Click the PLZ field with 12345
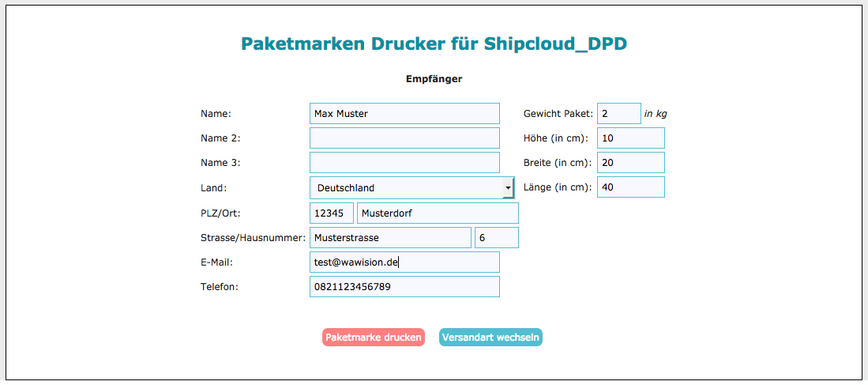The width and height of the screenshot is (868, 385). pyautogui.click(x=331, y=213)
